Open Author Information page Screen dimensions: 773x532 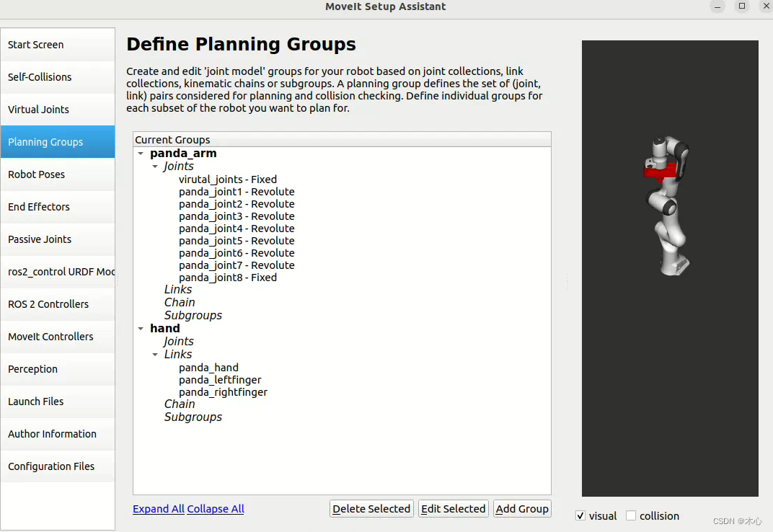pos(58,434)
